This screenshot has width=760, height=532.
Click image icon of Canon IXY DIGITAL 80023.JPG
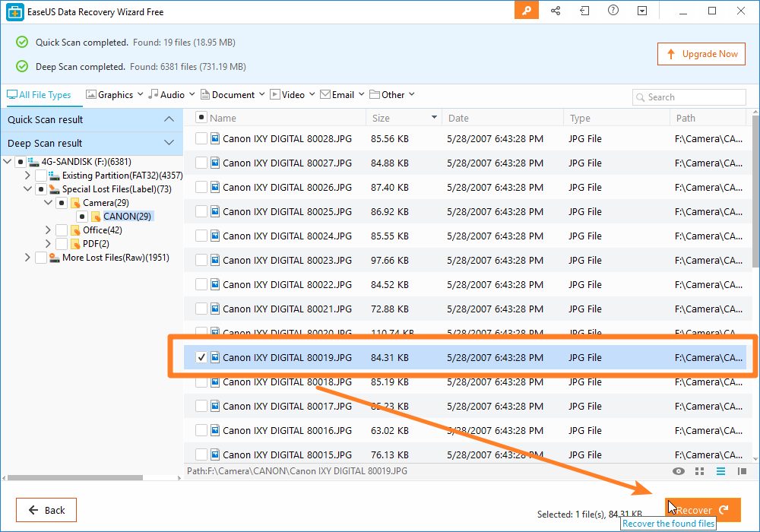click(215, 260)
